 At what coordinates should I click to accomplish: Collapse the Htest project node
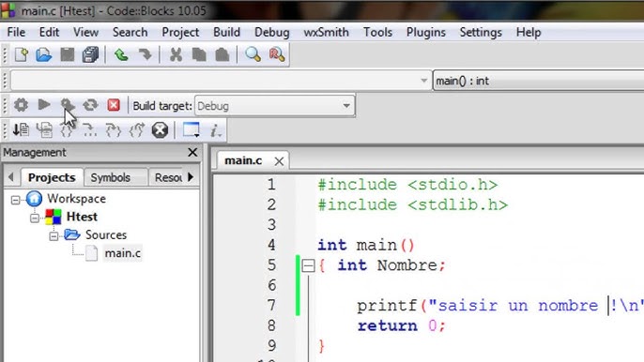point(35,218)
